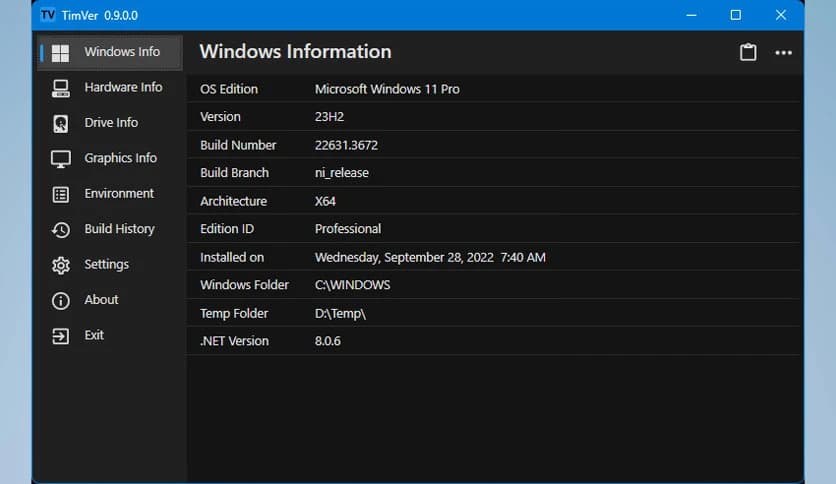Click the 'Windows Folder' row label
The image size is (836, 484).
(x=244, y=285)
